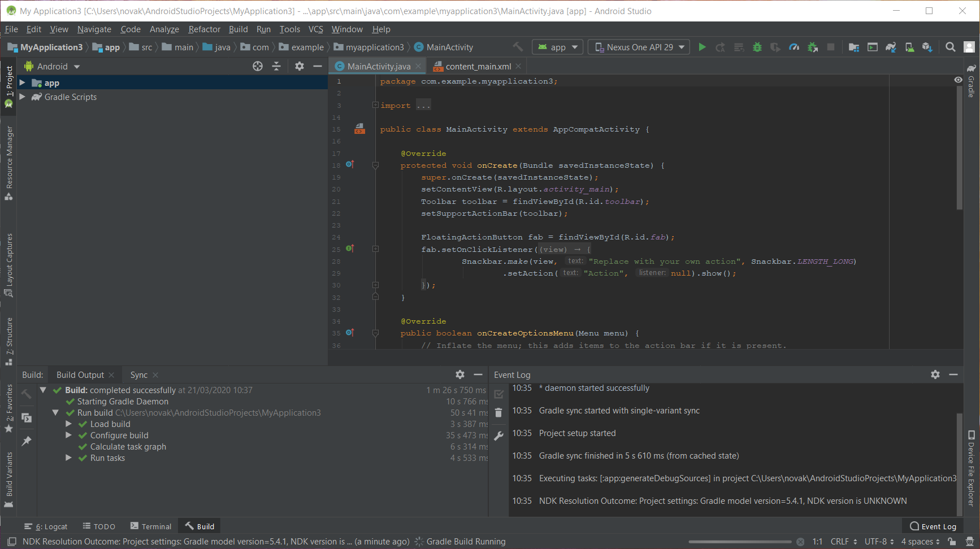Attach debugger to Android process
Image resolution: width=980 pixels, height=549 pixels.
pyautogui.click(x=813, y=47)
